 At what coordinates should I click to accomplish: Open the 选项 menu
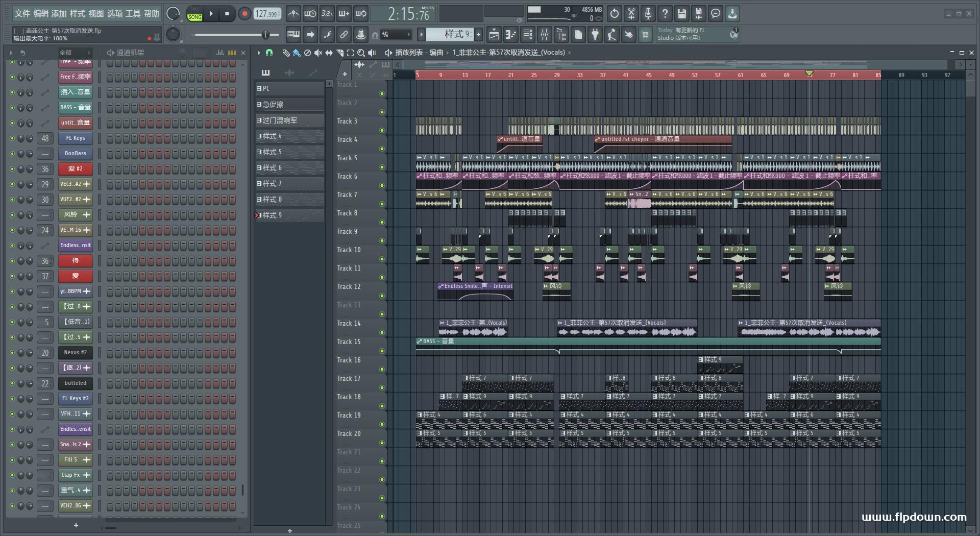[115, 14]
